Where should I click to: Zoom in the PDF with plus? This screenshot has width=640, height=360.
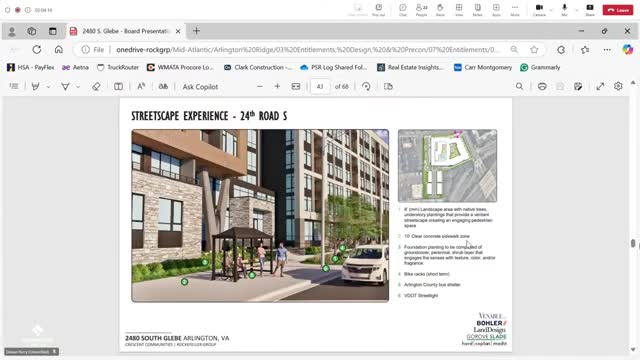click(277, 86)
